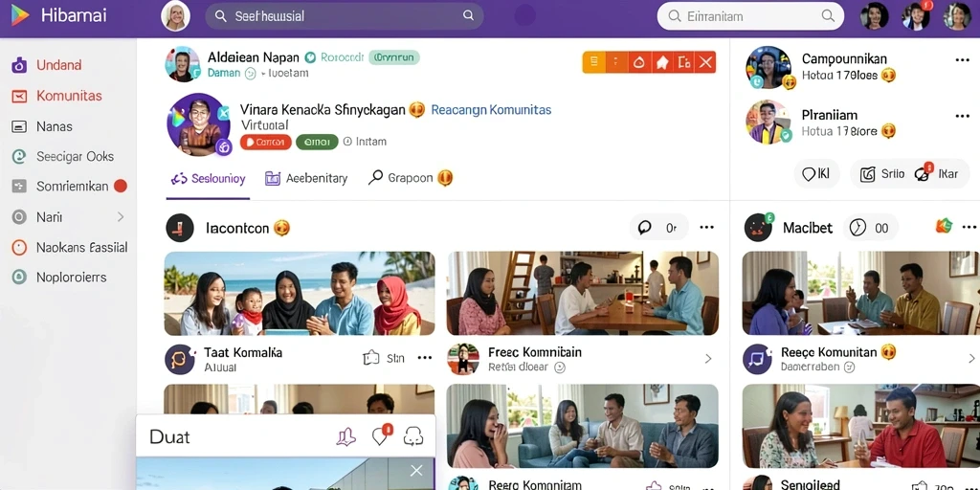The width and height of the screenshot is (980, 490).
Task: Open the Macibet avatar icon
Action: click(758, 228)
